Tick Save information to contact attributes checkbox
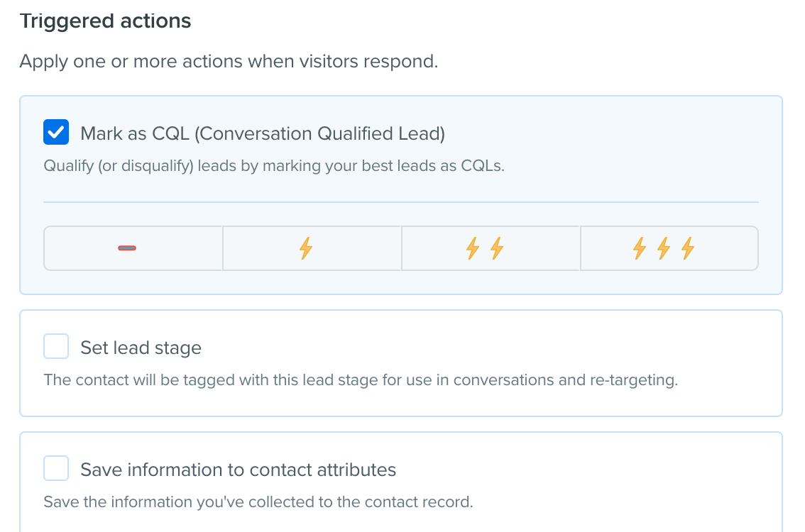This screenshot has width=805, height=532. pyautogui.click(x=56, y=468)
